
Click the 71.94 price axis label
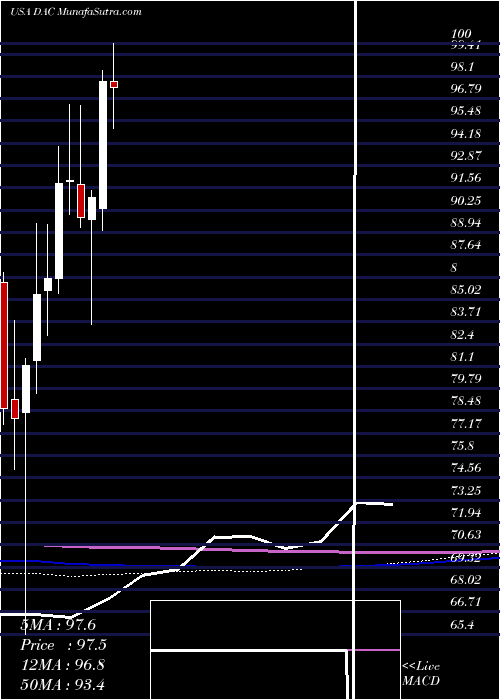point(466,512)
